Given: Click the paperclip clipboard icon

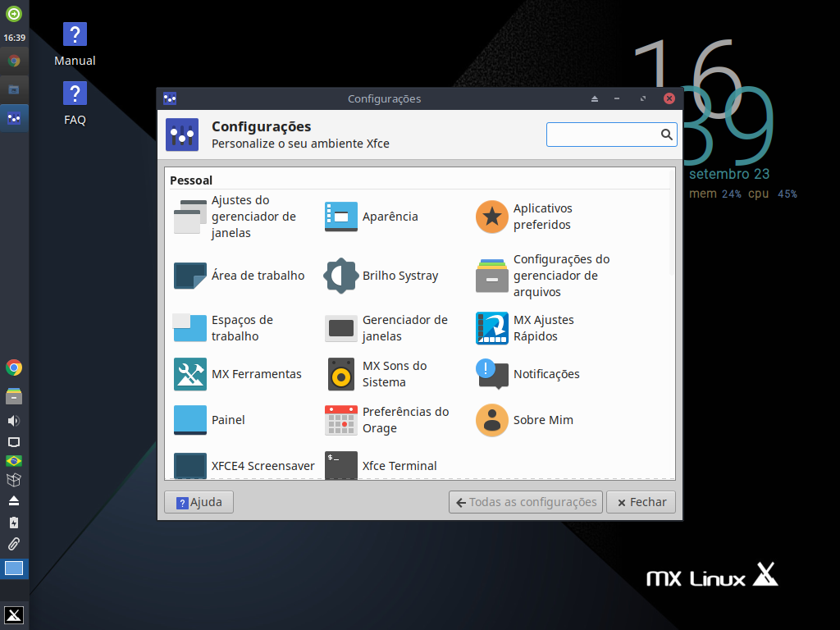Looking at the screenshot, I should point(14,545).
